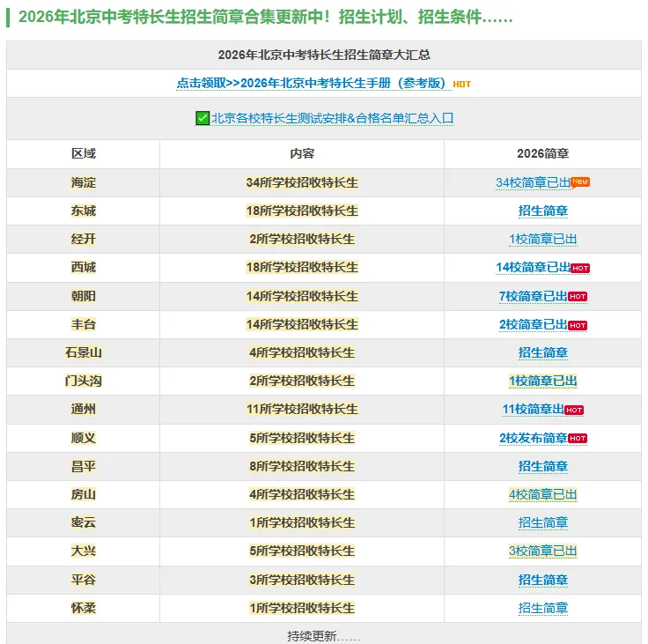The image size is (648, 644).
Task: Open 密云 row 招生简章 link
Action: 542,522
